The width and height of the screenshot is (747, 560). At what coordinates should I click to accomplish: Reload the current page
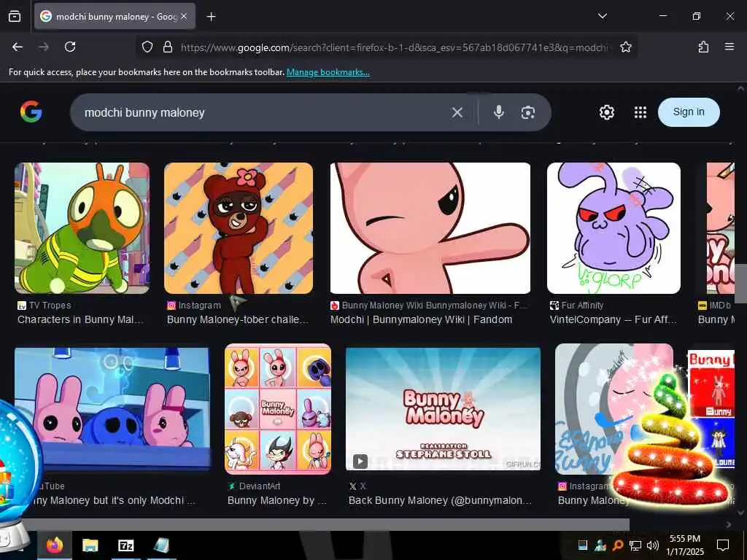(x=70, y=47)
